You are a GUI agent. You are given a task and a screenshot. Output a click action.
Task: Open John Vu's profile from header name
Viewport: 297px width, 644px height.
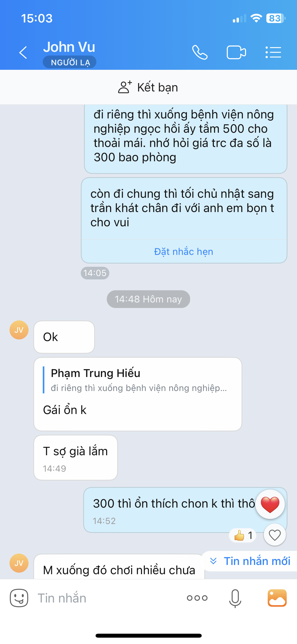(x=69, y=47)
